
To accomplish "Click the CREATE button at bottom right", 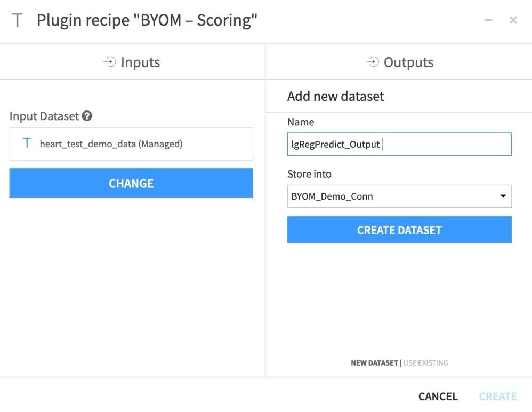I will click(x=497, y=397).
